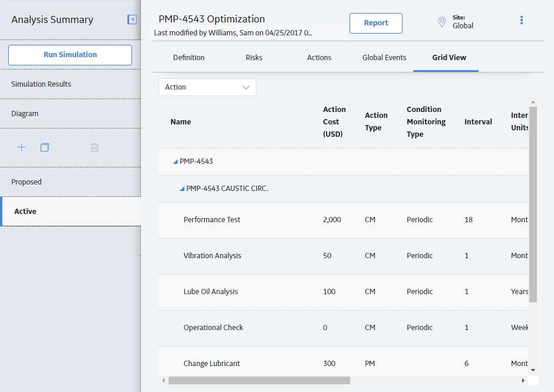Click Lube Oil Analysis Years unit cell

pos(519,292)
